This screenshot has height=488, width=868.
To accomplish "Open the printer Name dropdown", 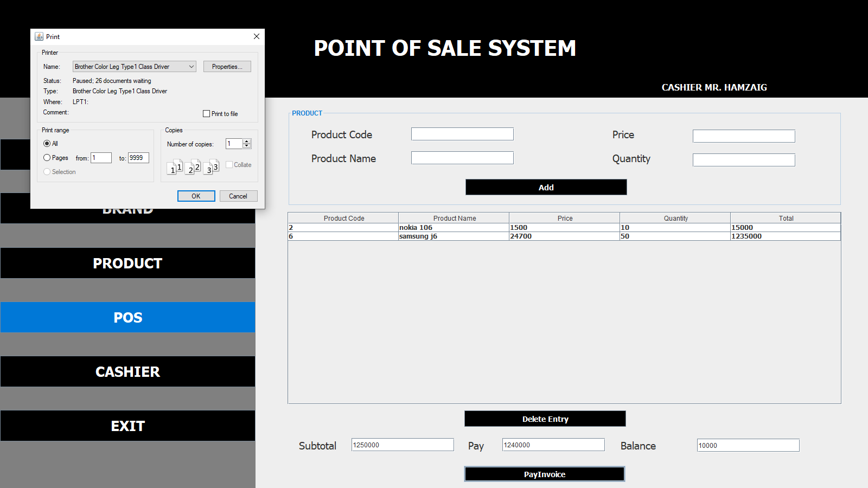I will click(x=134, y=67).
